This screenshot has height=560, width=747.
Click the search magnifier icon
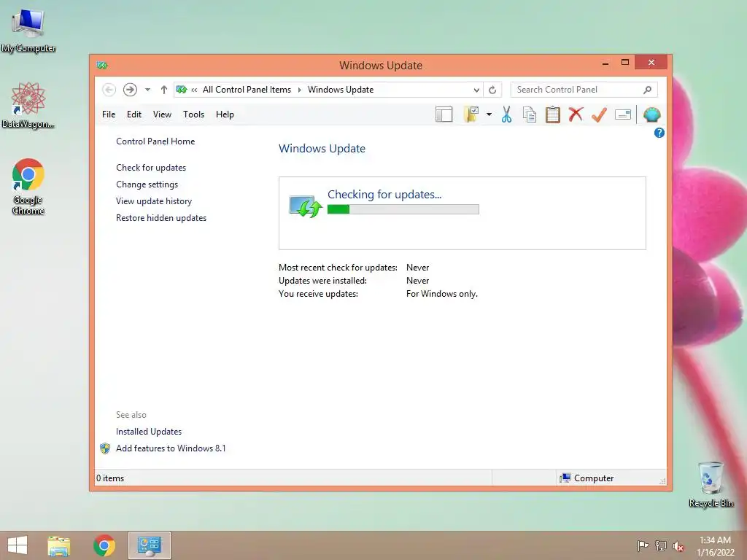pos(648,90)
